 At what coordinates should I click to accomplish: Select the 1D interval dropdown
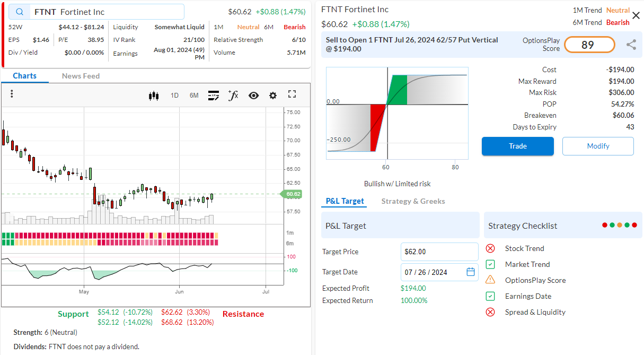click(x=174, y=96)
